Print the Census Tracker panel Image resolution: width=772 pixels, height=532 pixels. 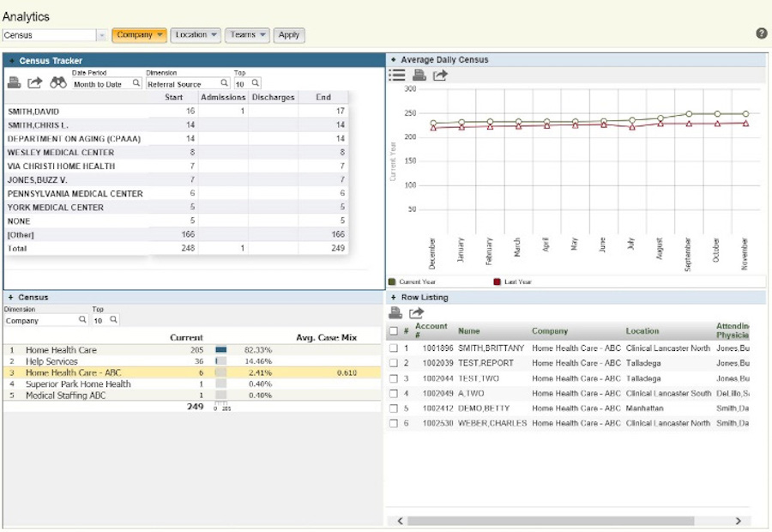click(x=15, y=83)
